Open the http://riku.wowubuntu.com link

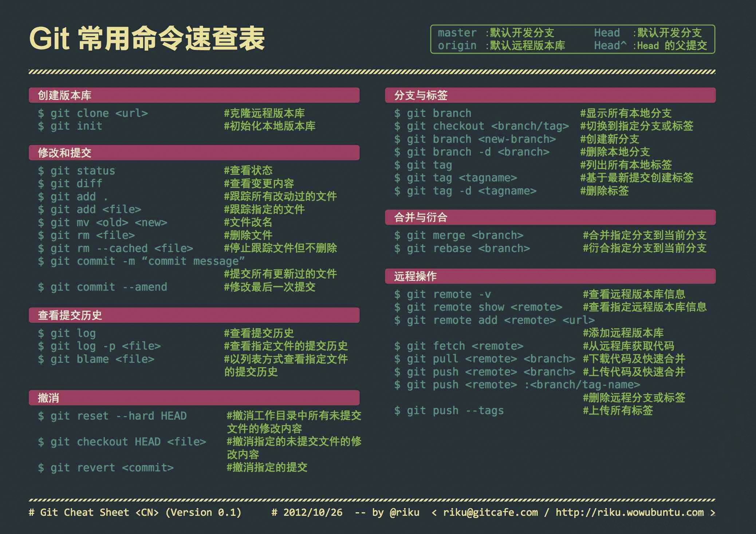tap(630, 513)
